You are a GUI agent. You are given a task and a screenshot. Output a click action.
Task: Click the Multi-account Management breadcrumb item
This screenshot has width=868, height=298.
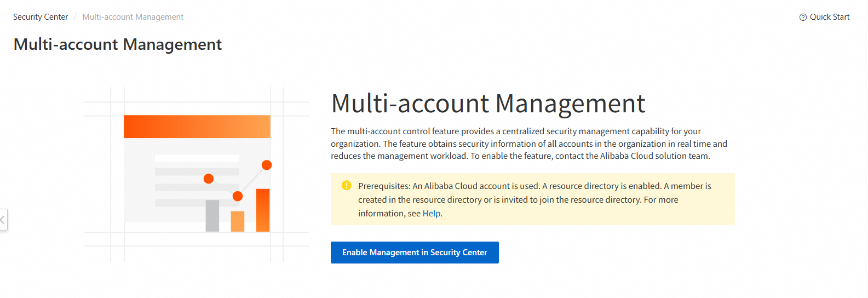click(x=133, y=17)
